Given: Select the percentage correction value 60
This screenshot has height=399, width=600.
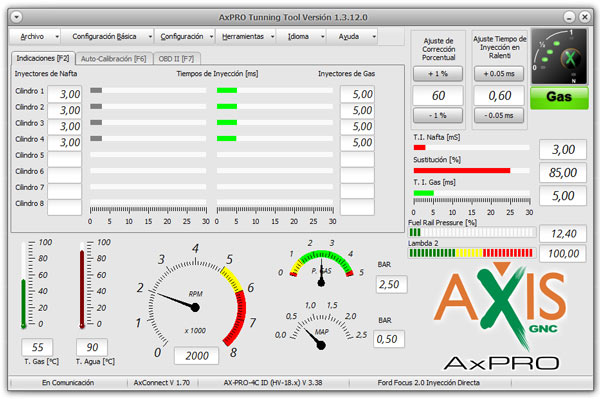Looking at the screenshot, I should click(x=438, y=95).
